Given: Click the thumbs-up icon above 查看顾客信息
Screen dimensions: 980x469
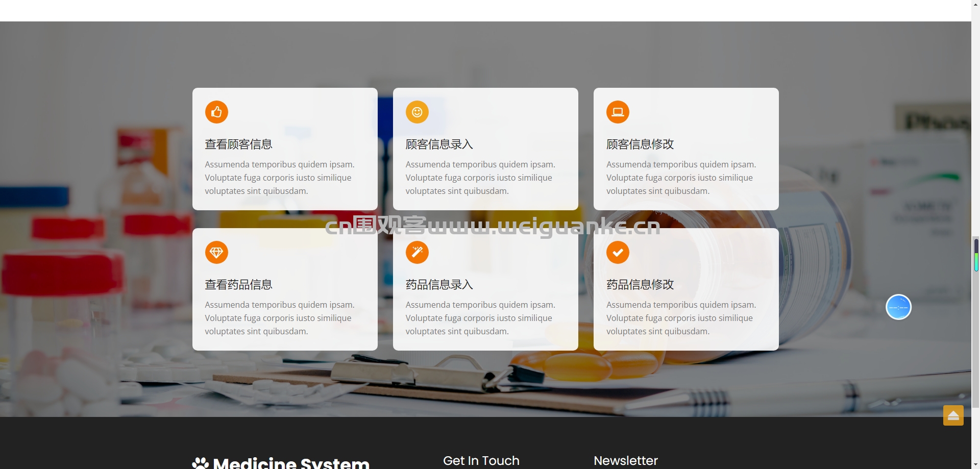Looking at the screenshot, I should pyautogui.click(x=216, y=112).
